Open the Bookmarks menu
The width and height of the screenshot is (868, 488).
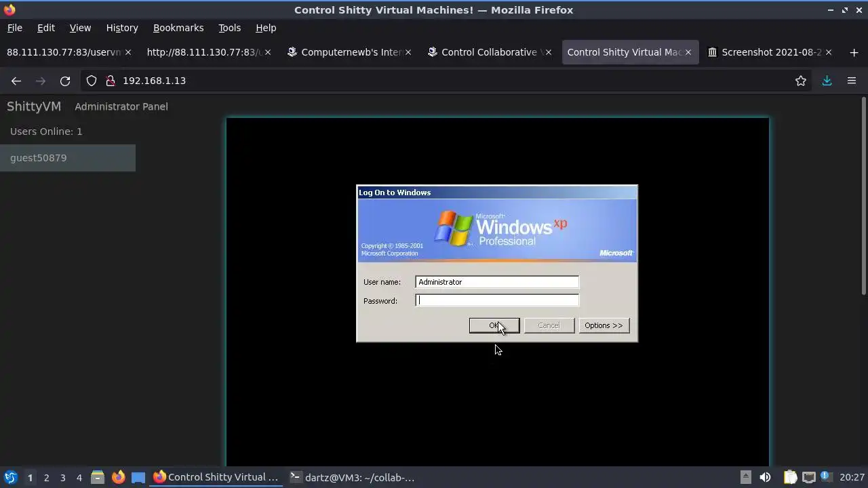click(178, 28)
